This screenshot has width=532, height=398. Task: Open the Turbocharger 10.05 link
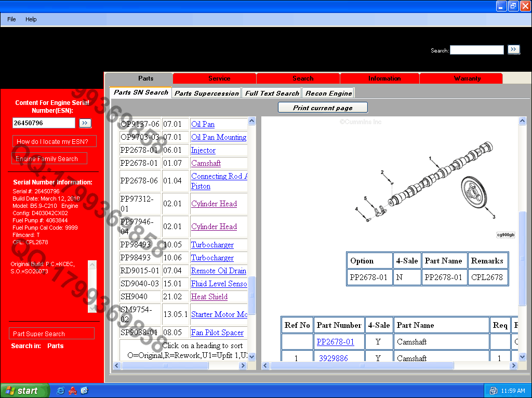click(212, 245)
